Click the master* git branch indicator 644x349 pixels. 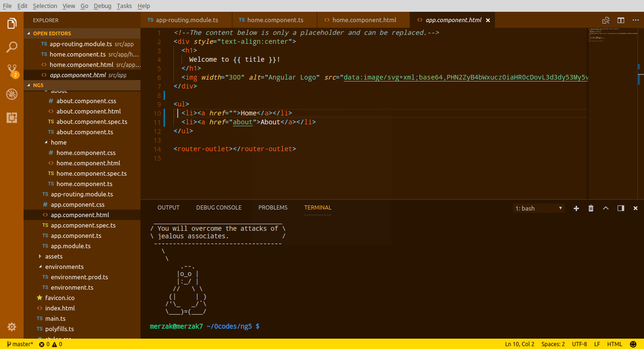20,344
